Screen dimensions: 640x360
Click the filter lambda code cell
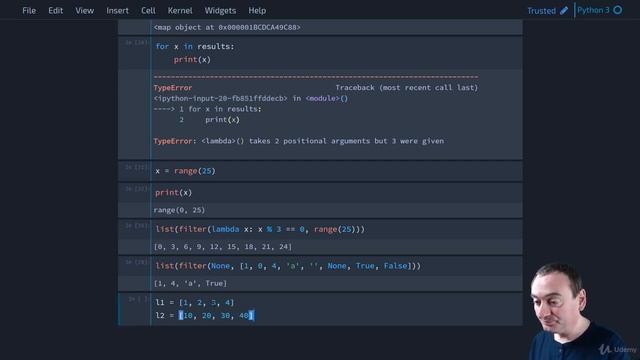337,229
